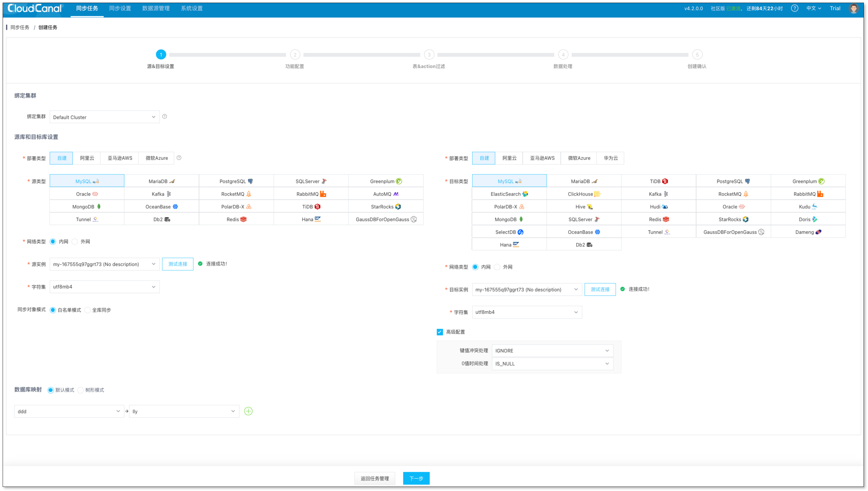Select TiDB as target type
Viewport: 868px width, 491px height.
pos(659,181)
